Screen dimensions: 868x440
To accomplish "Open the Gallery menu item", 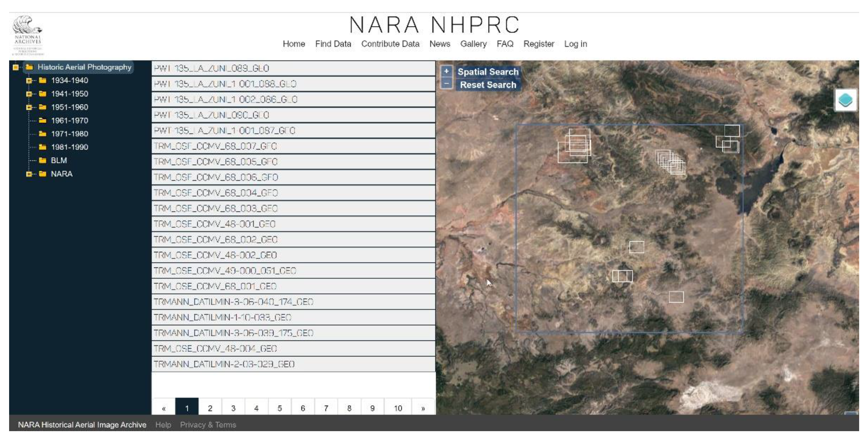I will (473, 44).
